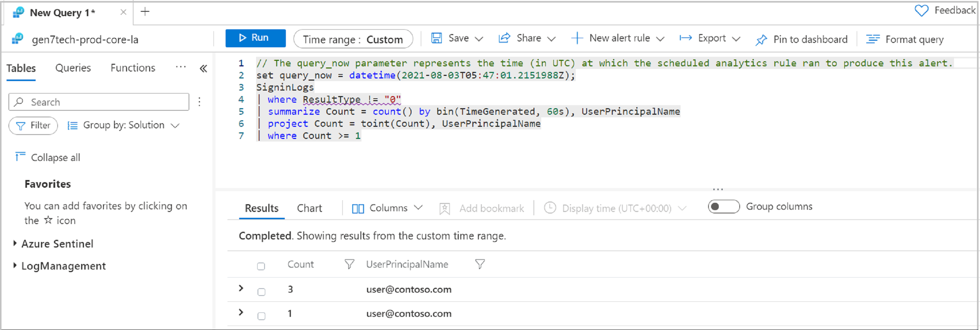The image size is (980, 330).
Task: Open the Group by: Solution dropdown
Action: tap(124, 125)
